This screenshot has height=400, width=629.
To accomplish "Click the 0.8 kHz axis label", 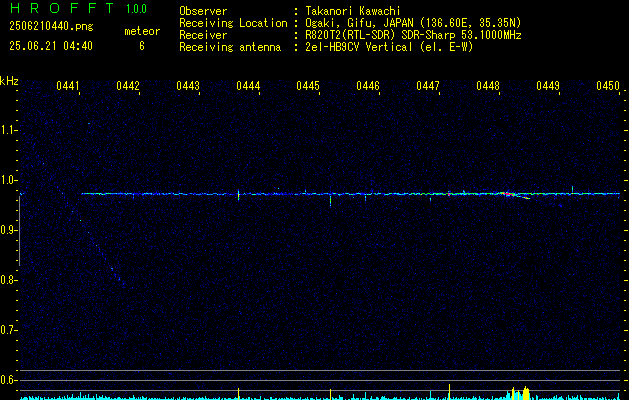I will [8, 280].
